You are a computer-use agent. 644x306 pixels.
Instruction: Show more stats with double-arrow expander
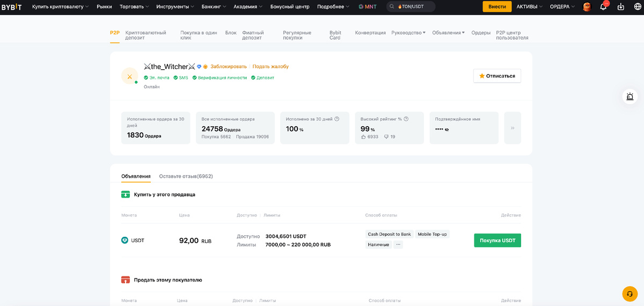513,128
